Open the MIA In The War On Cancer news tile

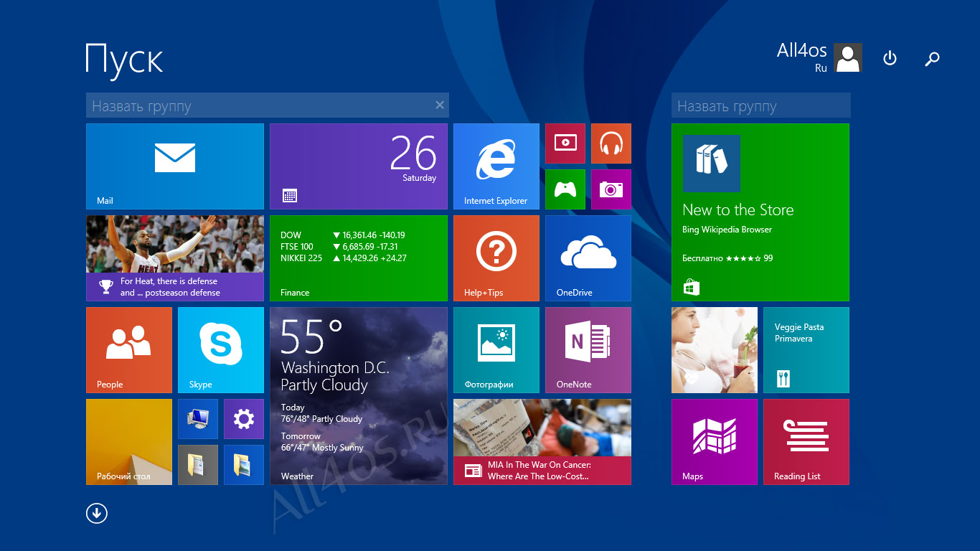(x=542, y=442)
